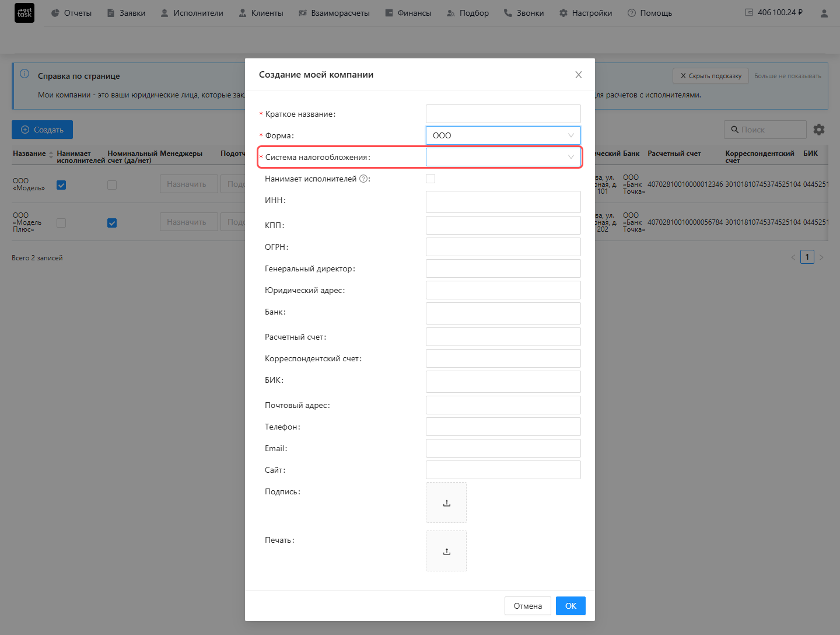Toggle nominal account checkbox for ООО «Модель Плюс»
The width and height of the screenshot is (840, 635).
(x=112, y=223)
